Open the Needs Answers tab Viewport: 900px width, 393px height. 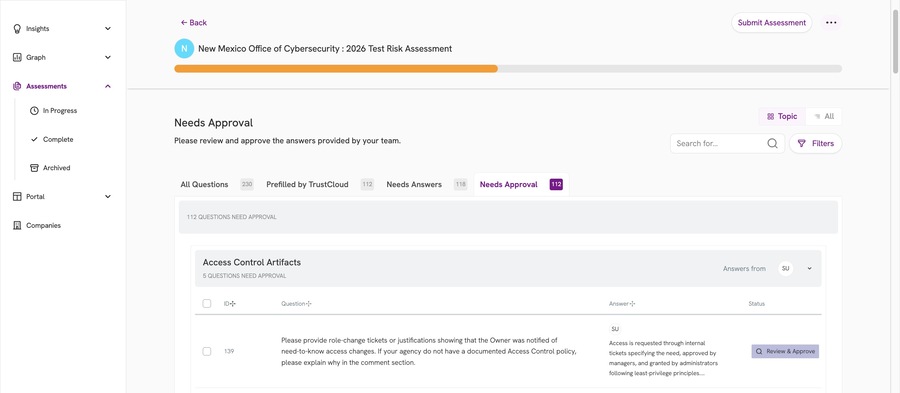[x=426, y=185]
